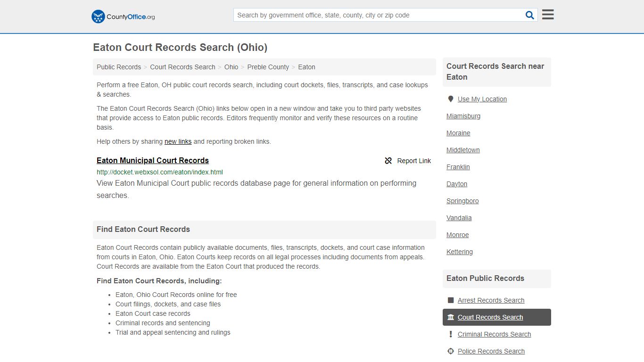The image size is (644, 362).
Task: Follow the new links hyperlink
Action: tap(178, 141)
